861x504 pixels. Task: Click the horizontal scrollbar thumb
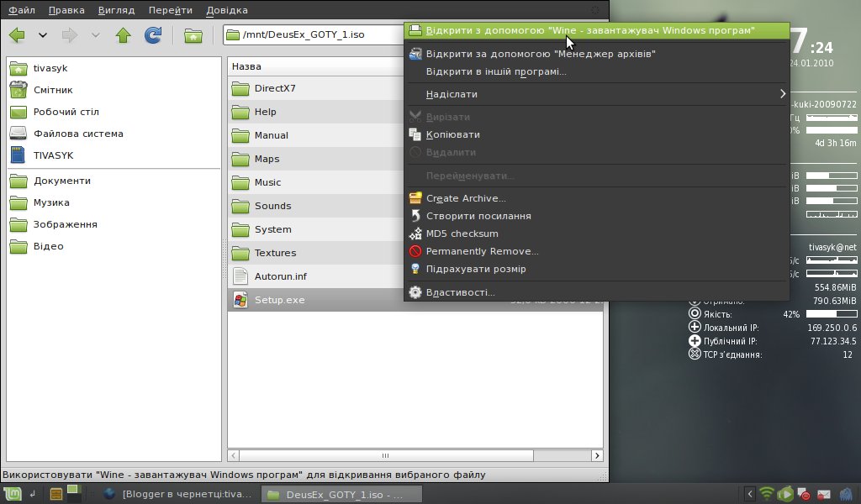click(x=386, y=456)
